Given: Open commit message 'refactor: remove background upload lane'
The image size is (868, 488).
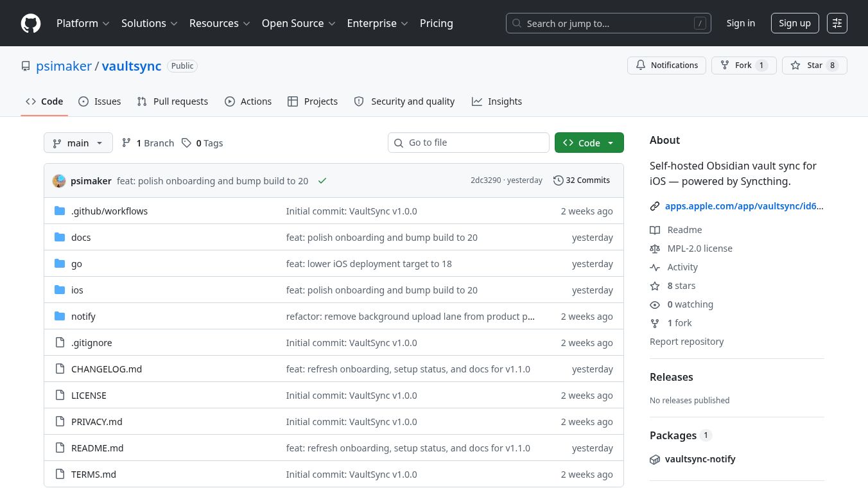Looking at the screenshot, I should click(411, 317).
